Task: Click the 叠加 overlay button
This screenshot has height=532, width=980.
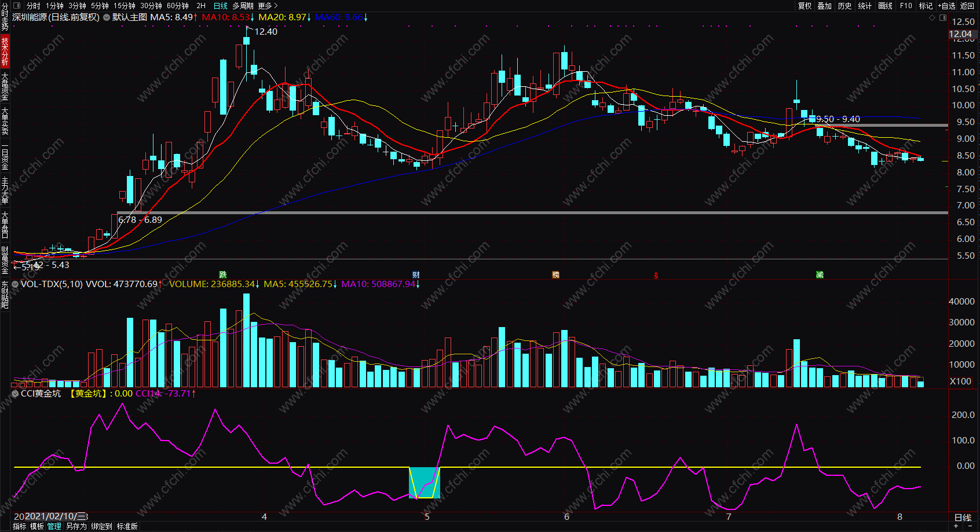Action: [825, 6]
